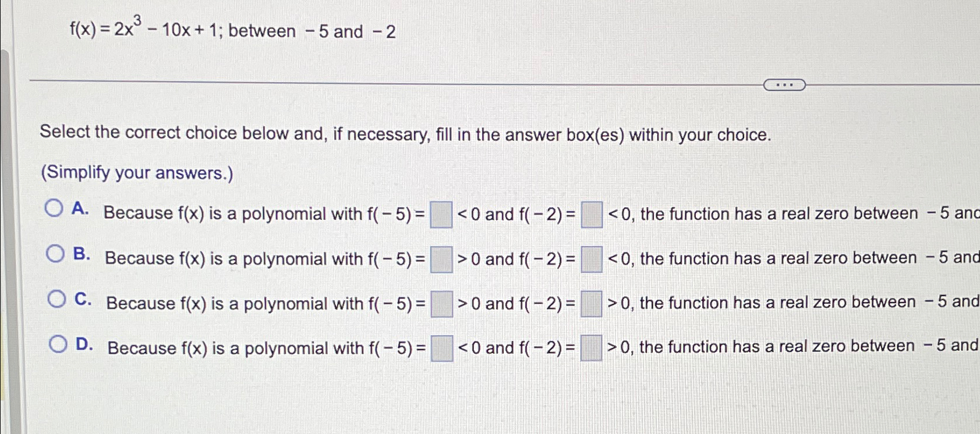Select radio button for choice D
Image resolution: width=980 pixels, height=434 pixels.
tap(56, 343)
